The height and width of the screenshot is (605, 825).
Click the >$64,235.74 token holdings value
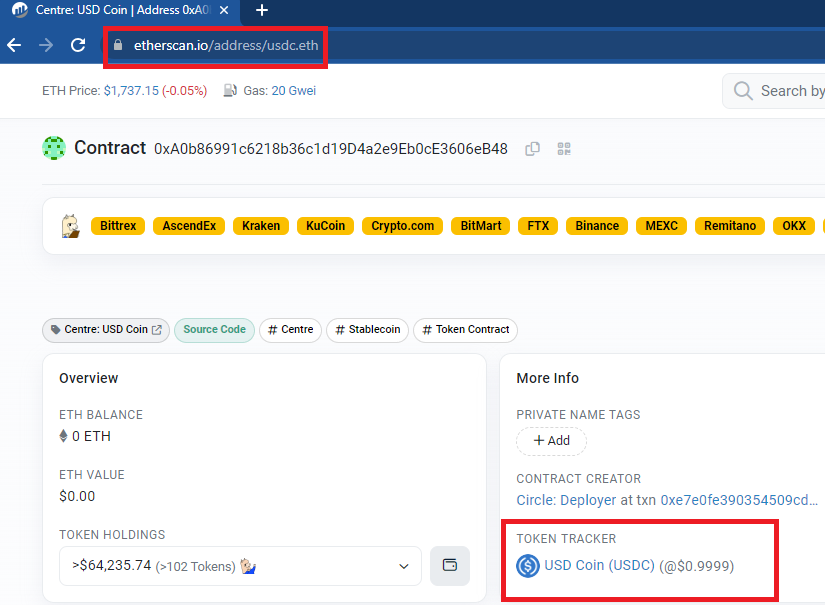112,566
